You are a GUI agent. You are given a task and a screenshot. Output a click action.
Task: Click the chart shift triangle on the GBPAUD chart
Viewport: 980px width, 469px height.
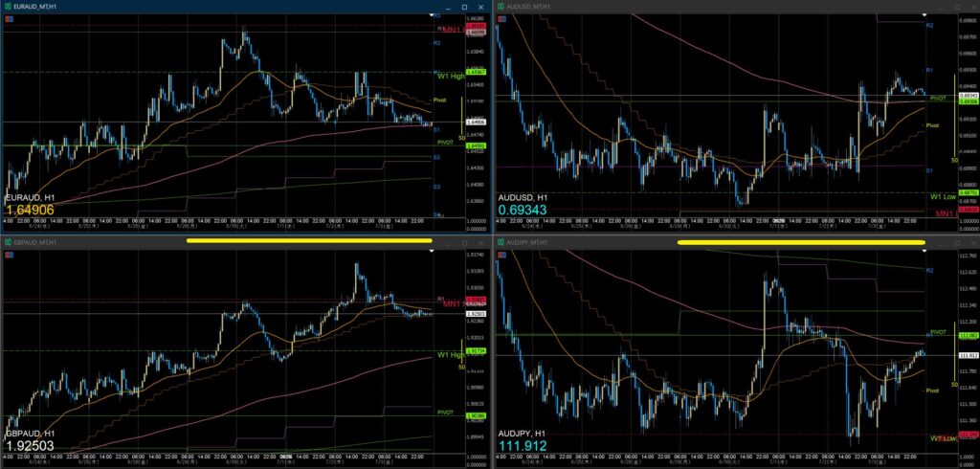(432, 251)
